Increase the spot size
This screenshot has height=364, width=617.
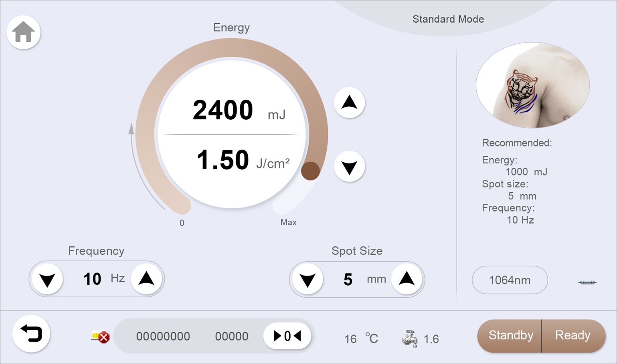(407, 280)
